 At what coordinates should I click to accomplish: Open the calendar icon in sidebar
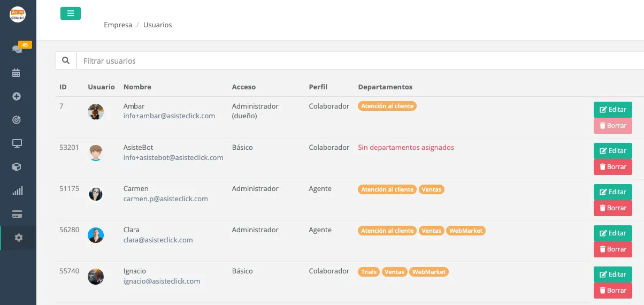[x=17, y=73]
